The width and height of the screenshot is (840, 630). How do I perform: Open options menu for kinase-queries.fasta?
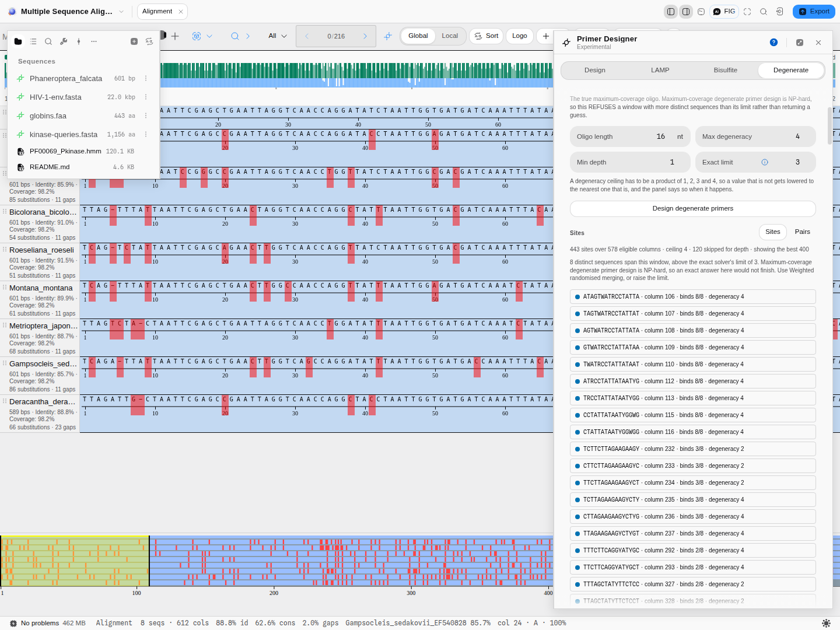click(x=146, y=134)
